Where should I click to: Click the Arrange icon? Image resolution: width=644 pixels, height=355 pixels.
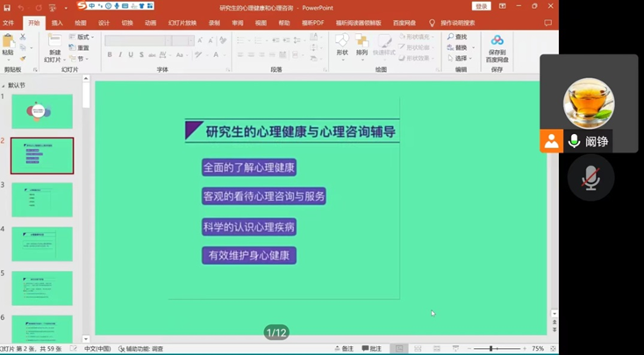tap(362, 44)
